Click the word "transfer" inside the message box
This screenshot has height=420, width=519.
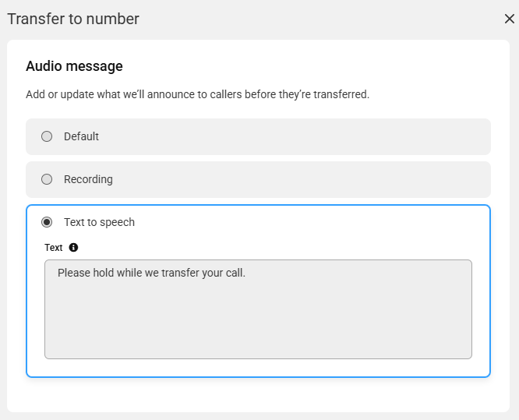[x=180, y=273]
